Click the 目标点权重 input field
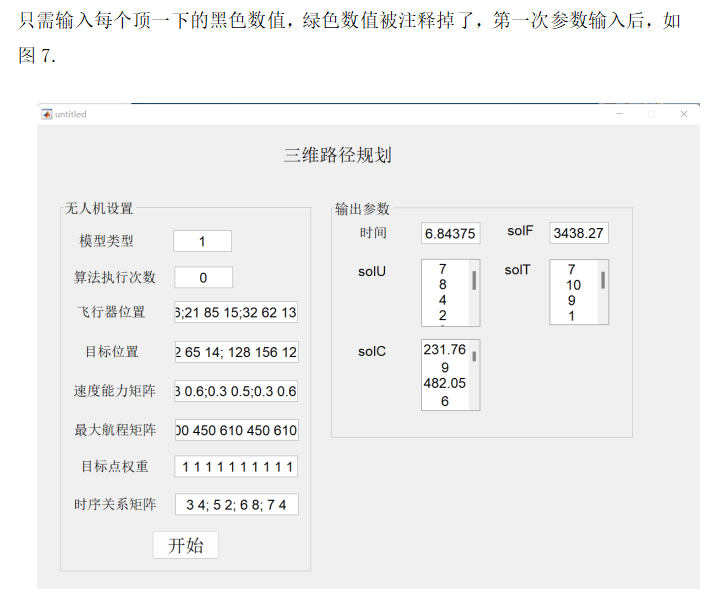 pyautogui.click(x=236, y=466)
